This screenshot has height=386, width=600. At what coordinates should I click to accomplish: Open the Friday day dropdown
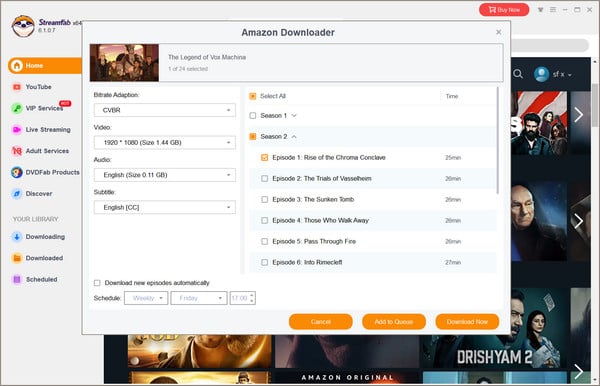(199, 298)
